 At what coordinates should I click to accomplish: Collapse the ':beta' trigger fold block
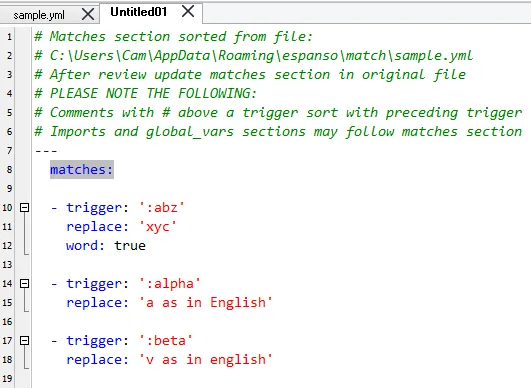[x=24, y=340]
